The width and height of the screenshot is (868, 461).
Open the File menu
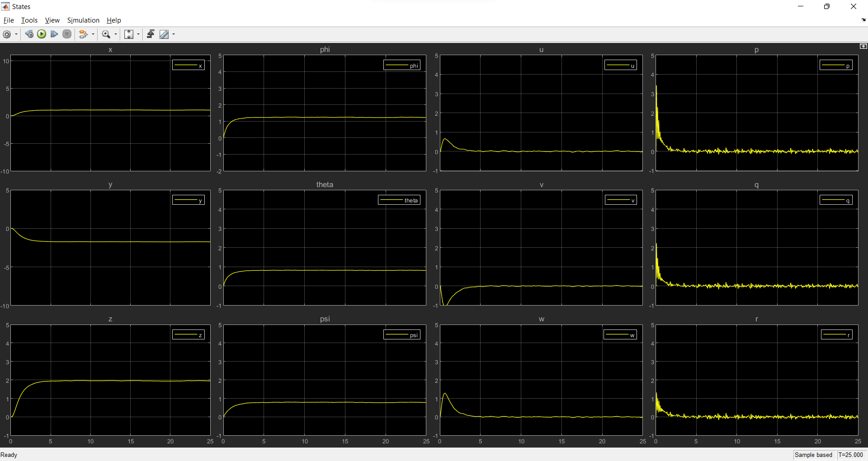pyautogui.click(x=9, y=20)
